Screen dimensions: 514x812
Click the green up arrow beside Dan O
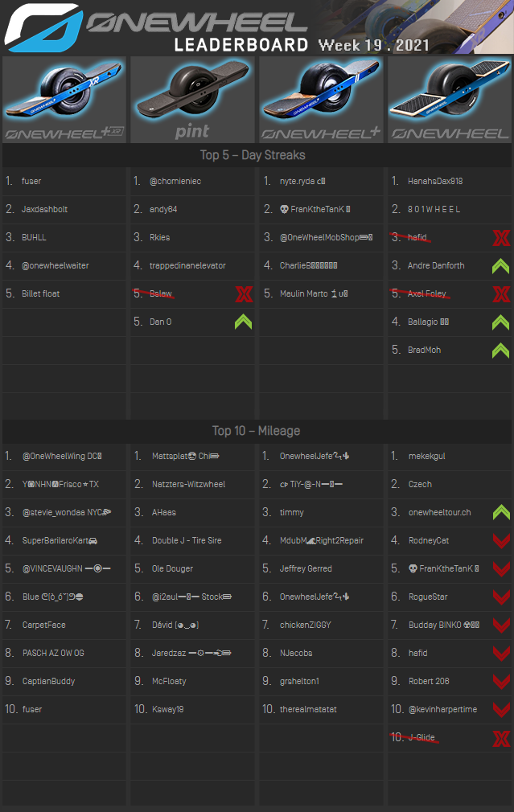tap(244, 322)
